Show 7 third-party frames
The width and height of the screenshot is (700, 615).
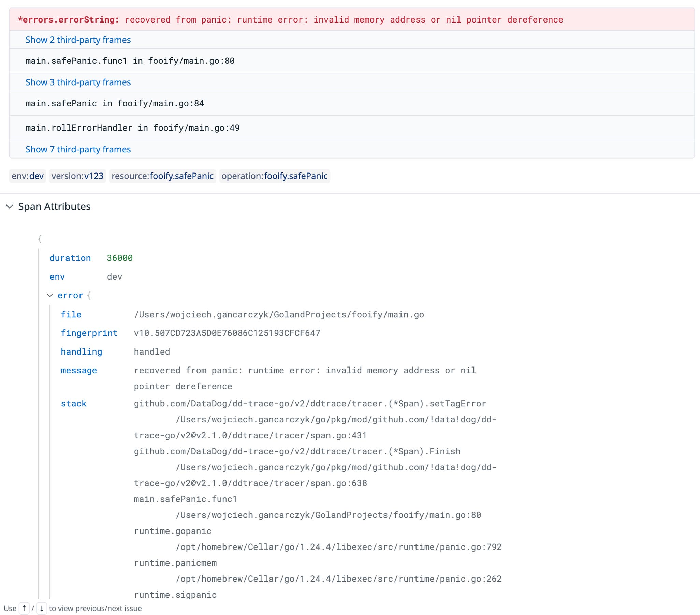[x=78, y=149]
